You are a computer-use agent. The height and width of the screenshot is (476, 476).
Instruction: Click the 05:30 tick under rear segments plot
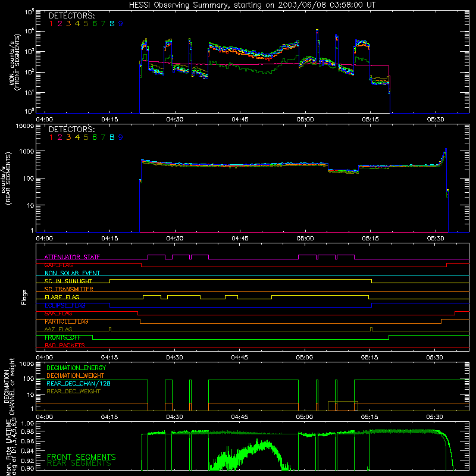point(436,239)
